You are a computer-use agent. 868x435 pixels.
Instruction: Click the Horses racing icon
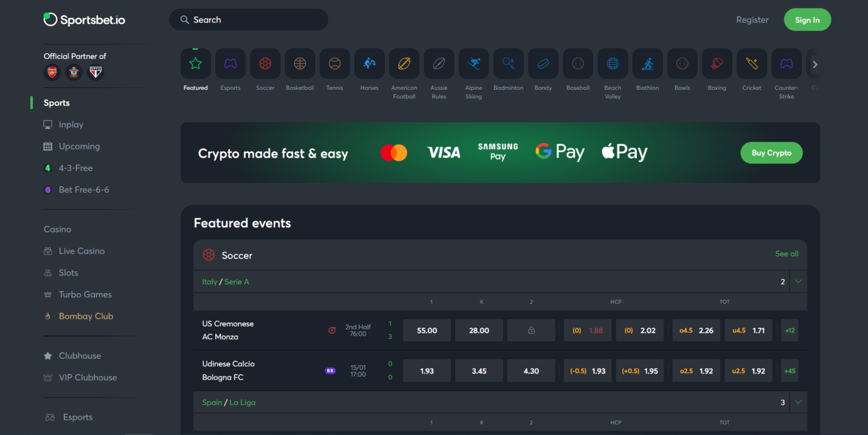click(x=369, y=63)
